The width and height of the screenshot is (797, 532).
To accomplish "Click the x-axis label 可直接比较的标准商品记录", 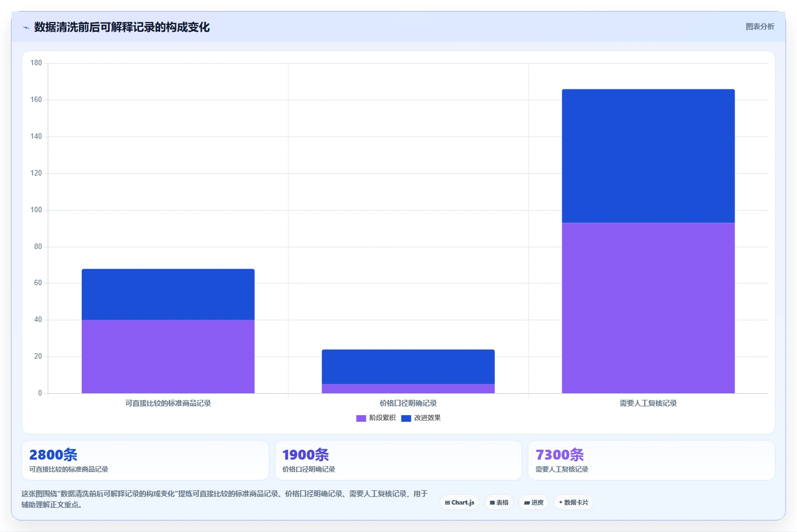I will coord(168,403).
